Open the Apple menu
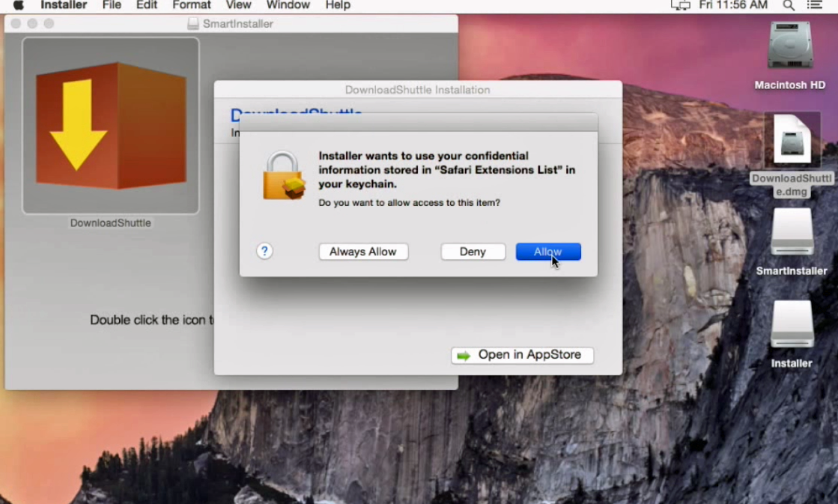Screen dimensions: 838x504 click(x=18, y=5)
